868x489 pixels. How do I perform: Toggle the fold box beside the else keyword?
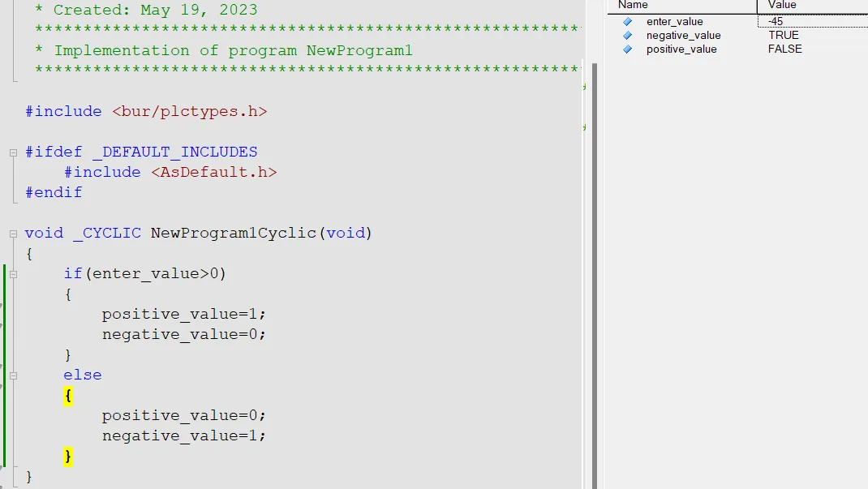[x=12, y=375]
